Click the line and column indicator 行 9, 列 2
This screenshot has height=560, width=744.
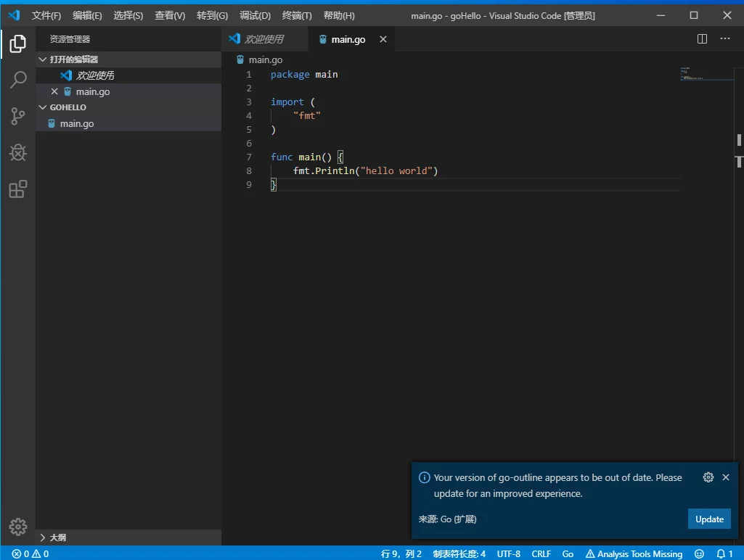coord(401,554)
